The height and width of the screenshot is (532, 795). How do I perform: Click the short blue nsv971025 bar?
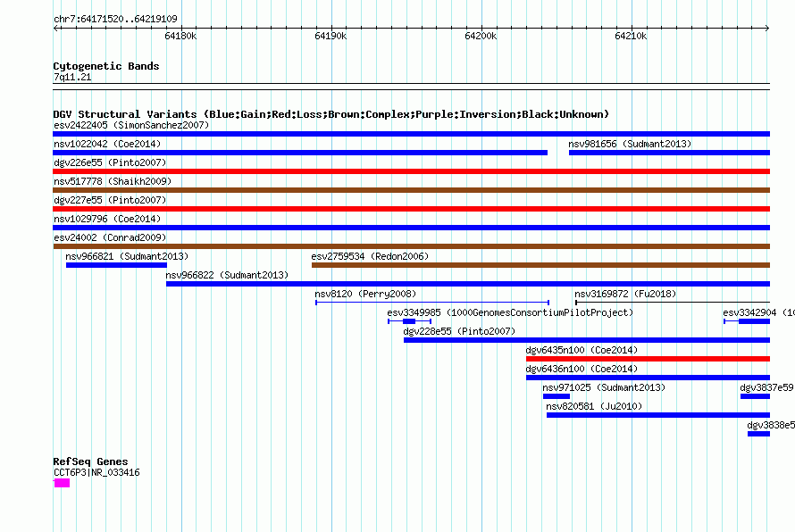pyautogui.click(x=556, y=396)
